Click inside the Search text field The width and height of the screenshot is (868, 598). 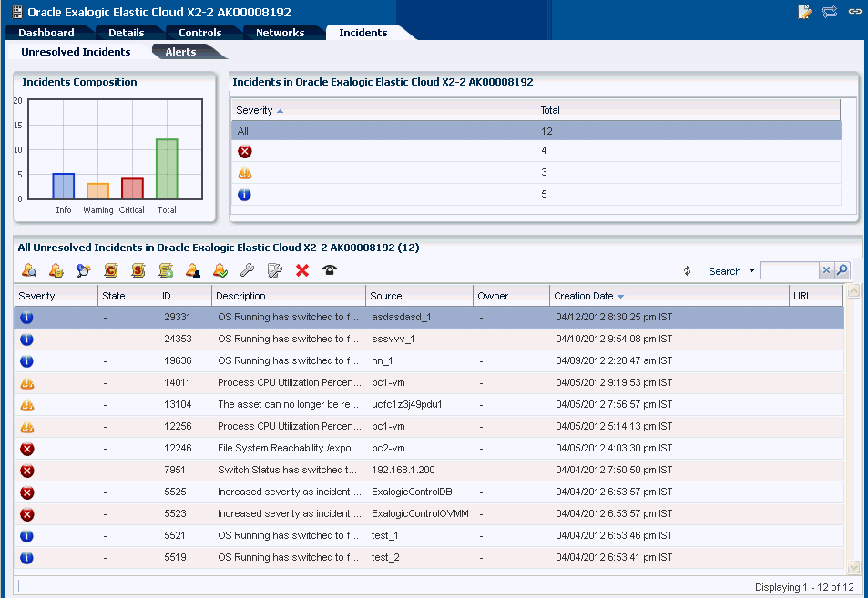(789, 270)
